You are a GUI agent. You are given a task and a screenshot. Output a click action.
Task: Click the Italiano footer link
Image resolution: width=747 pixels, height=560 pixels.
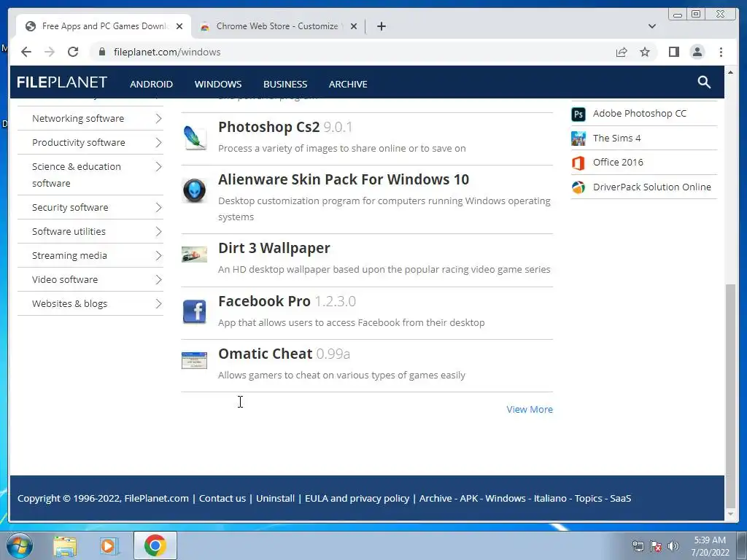point(550,499)
